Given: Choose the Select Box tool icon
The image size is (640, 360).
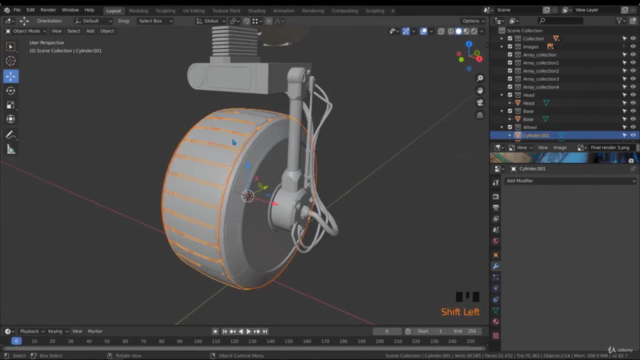Looking at the screenshot, I should 11,47.
